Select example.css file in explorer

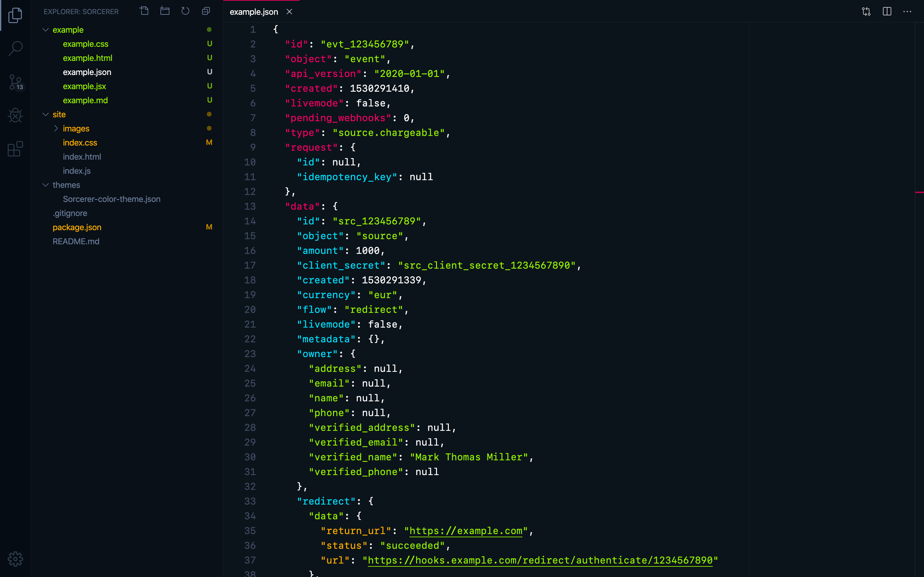click(84, 44)
